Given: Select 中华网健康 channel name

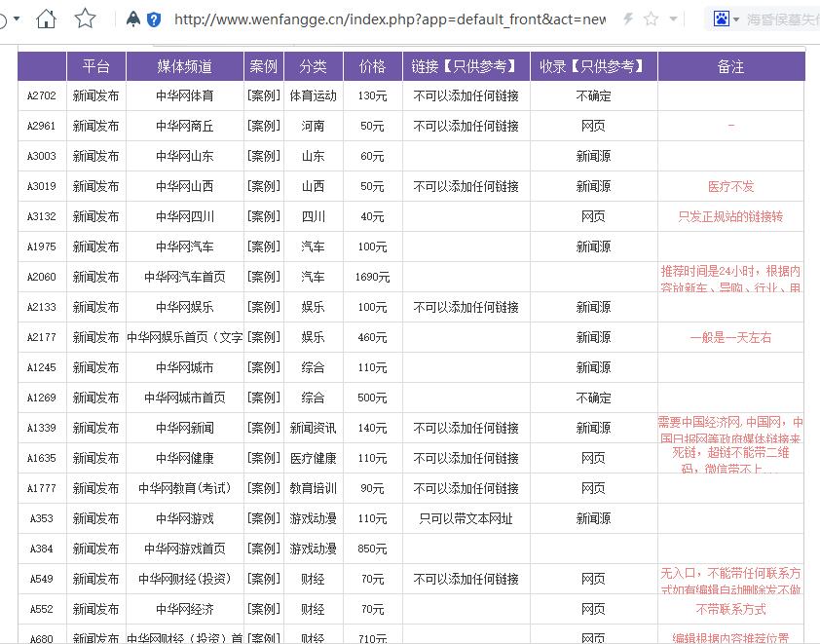Looking at the screenshot, I should pyautogui.click(x=185, y=458).
